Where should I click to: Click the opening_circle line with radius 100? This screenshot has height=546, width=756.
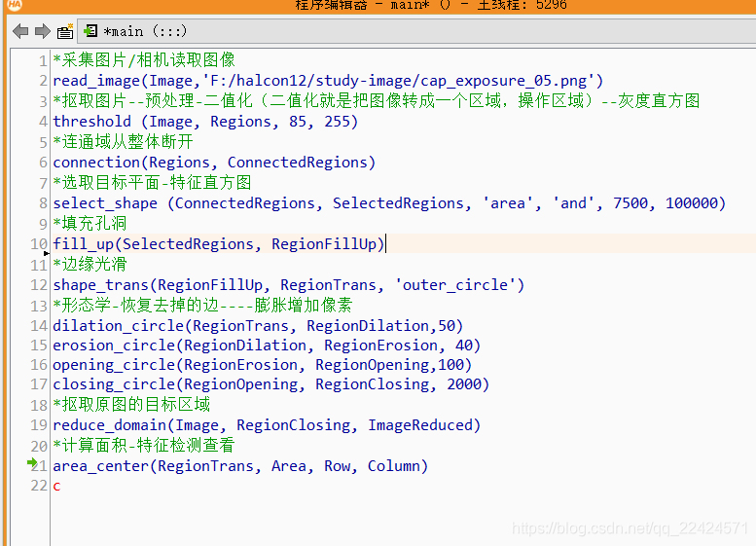(263, 365)
